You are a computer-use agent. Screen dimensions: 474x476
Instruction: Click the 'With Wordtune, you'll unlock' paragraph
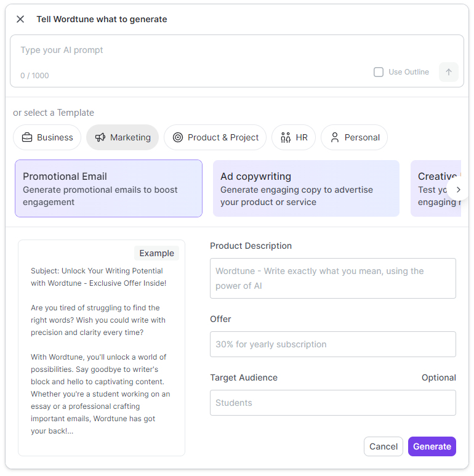coord(100,393)
